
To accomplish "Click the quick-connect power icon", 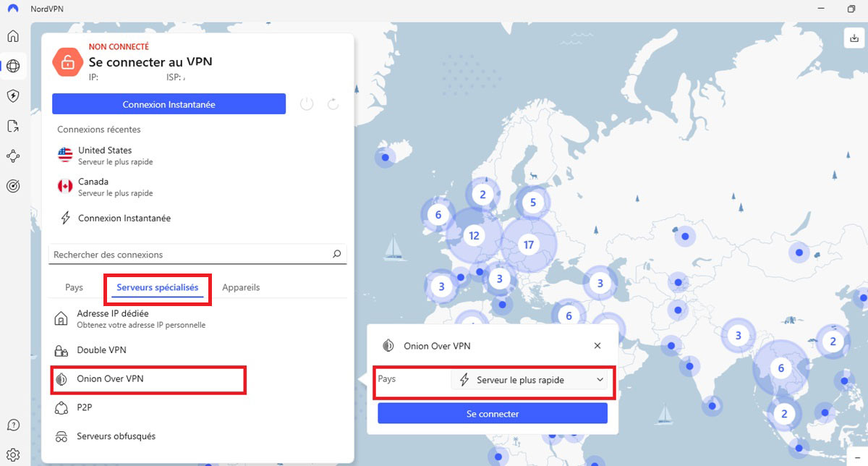I will [306, 103].
